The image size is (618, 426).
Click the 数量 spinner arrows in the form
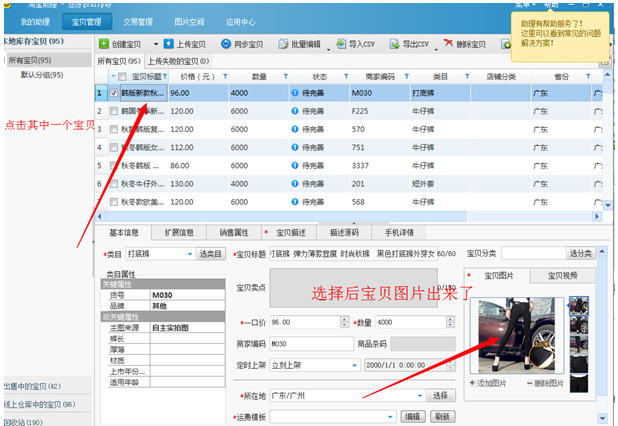[x=450, y=322]
